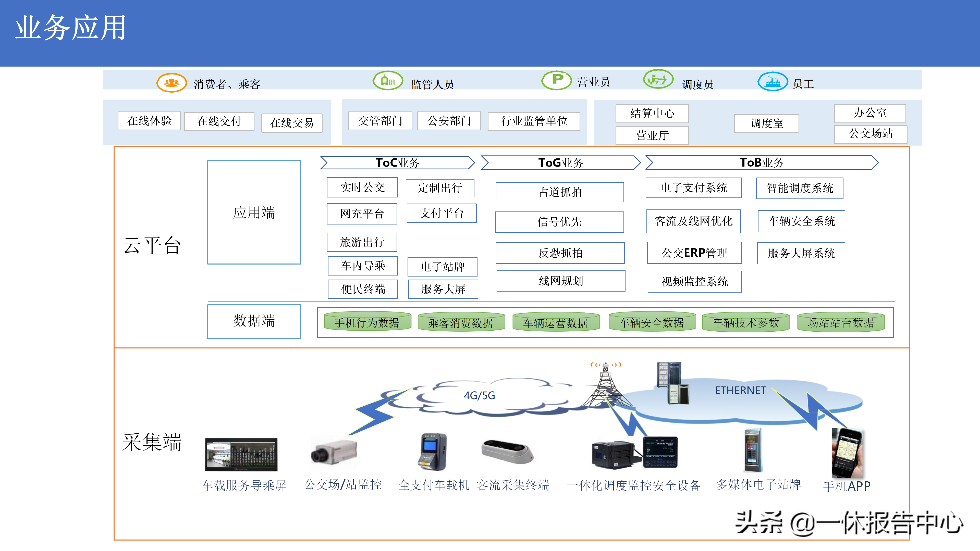The width and height of the screenshot is (980, 551).
Task: Select the ToC业务 arrow header
Action: [398, 163]
